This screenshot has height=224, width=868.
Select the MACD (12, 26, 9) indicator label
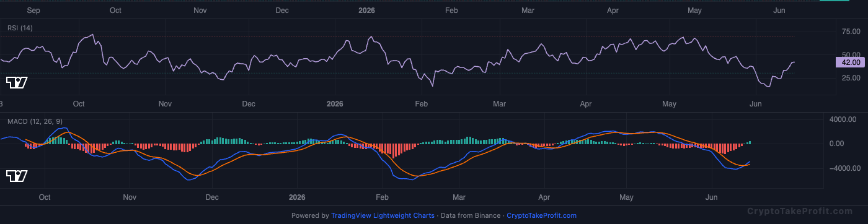35,121
